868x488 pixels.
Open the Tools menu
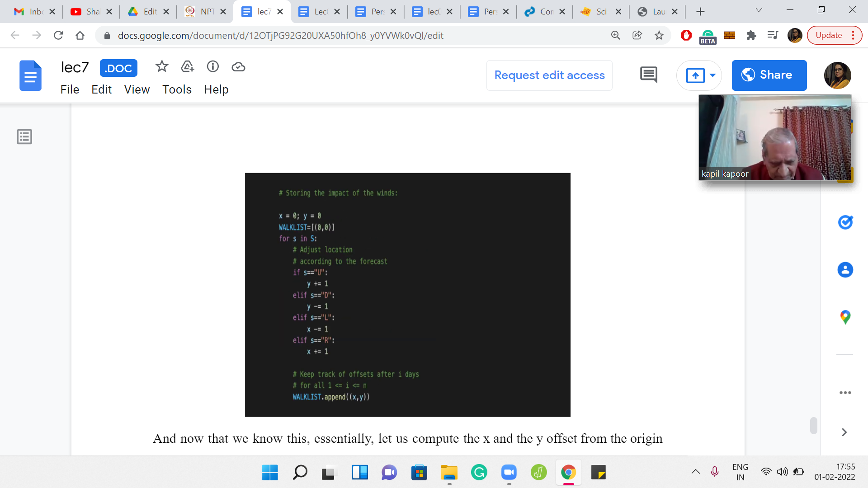(177, 89)
